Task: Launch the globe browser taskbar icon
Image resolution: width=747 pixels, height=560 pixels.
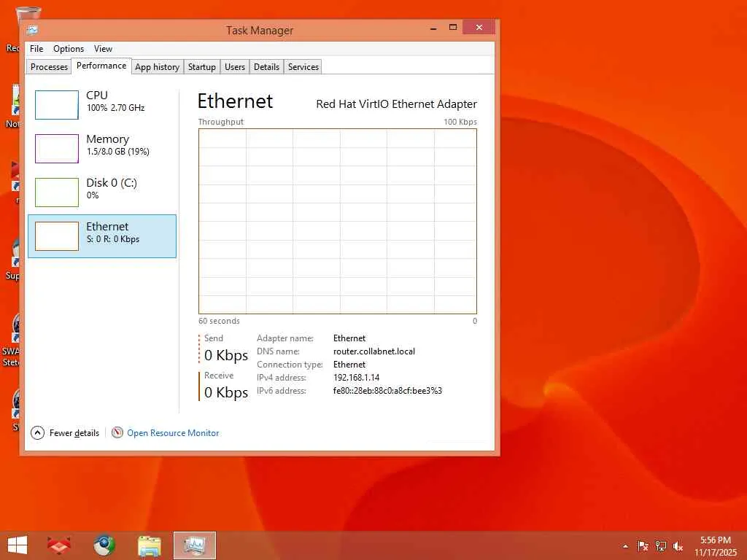Action: 104,545
